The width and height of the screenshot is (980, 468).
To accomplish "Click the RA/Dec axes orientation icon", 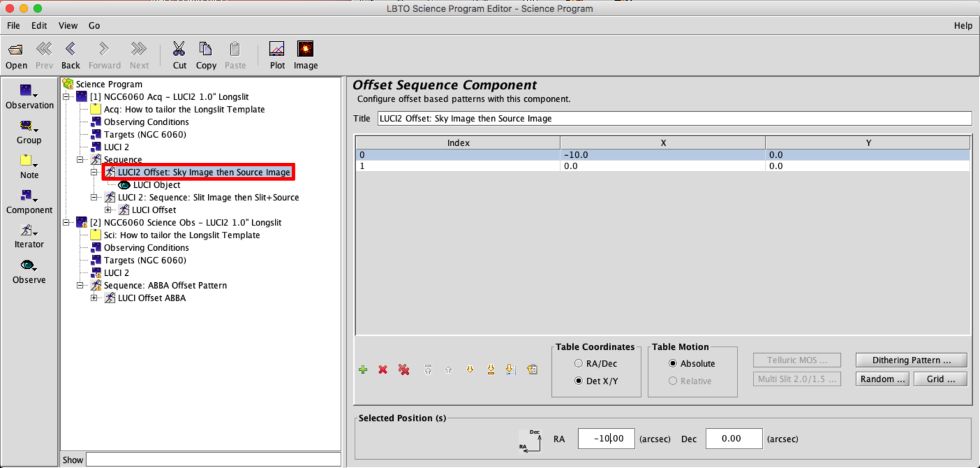I will [x=530, y=441].
